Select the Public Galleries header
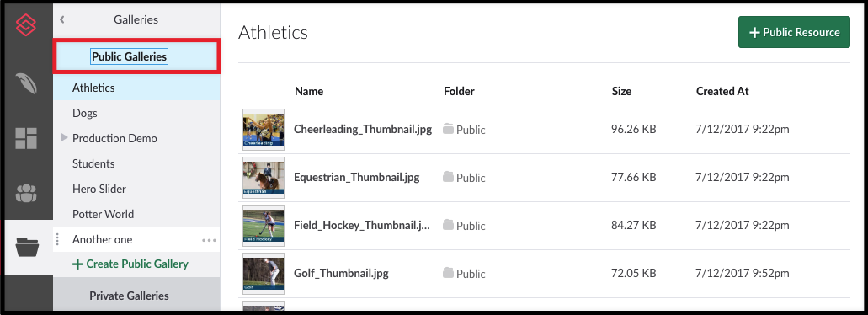The height and width of the screenshot is (315, 868). (x=129, y=56)
